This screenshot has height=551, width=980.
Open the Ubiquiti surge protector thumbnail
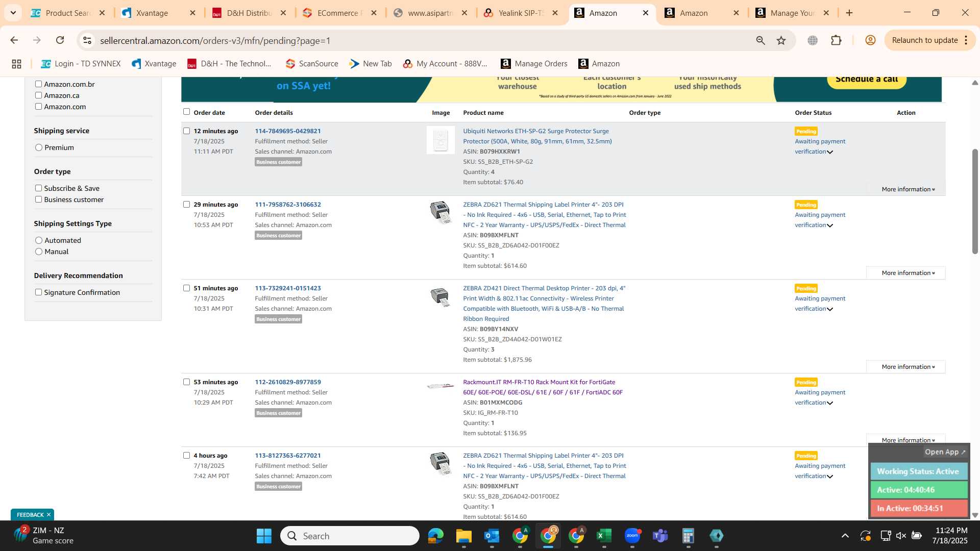point(440,140)
